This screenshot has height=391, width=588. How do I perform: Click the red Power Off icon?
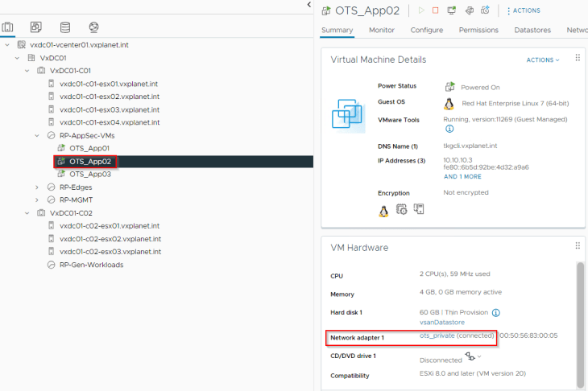click(436, 10)
